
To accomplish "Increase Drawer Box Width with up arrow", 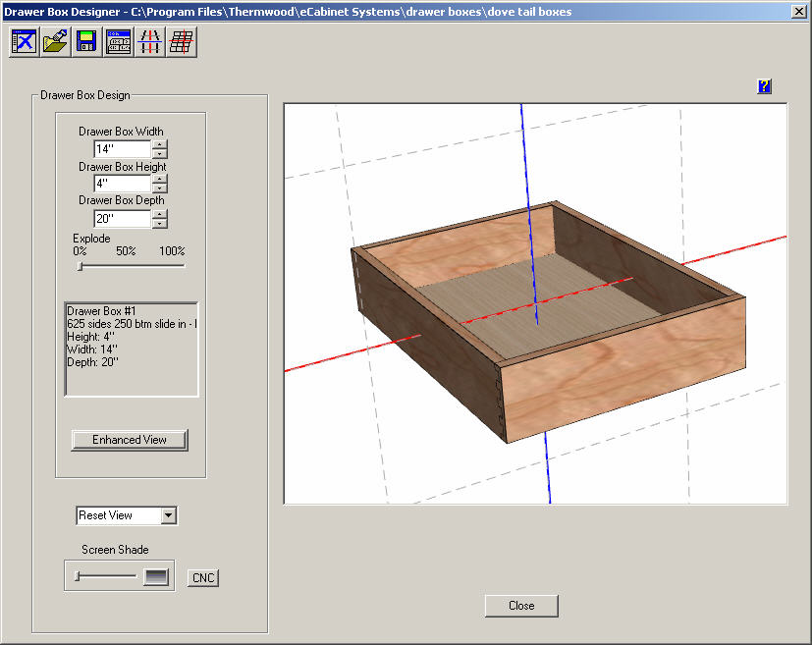I will (x=160, y=145).
